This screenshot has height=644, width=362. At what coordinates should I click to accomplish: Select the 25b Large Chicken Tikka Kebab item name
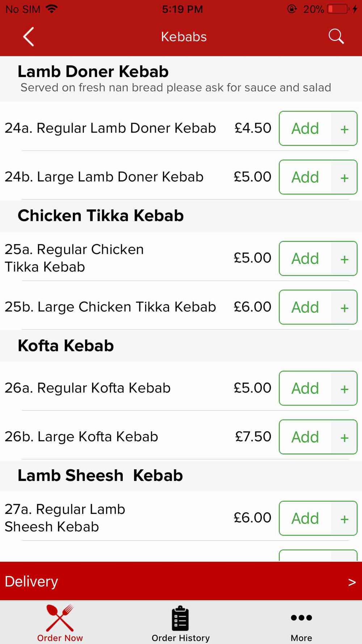coord(110,307)
